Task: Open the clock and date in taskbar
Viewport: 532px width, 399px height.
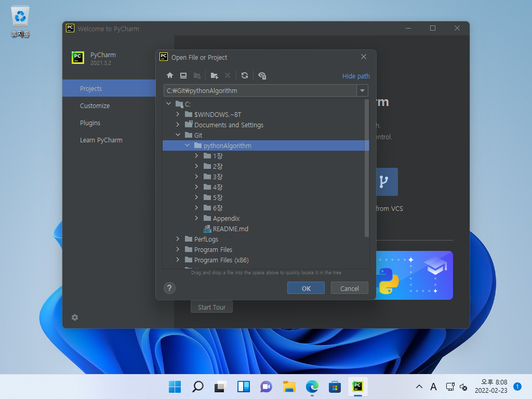Action: point(491,387)
